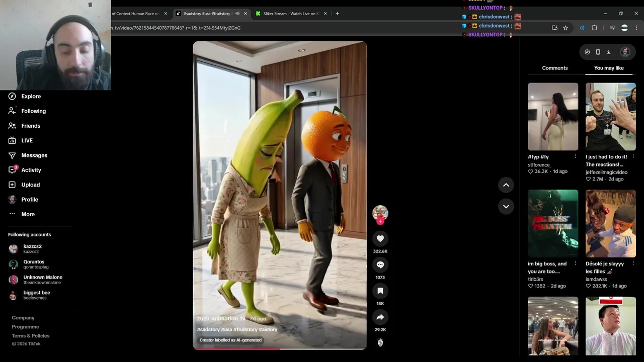
Task: Click the #aistory hashtag in the caption
Action: tap(268, 329)
